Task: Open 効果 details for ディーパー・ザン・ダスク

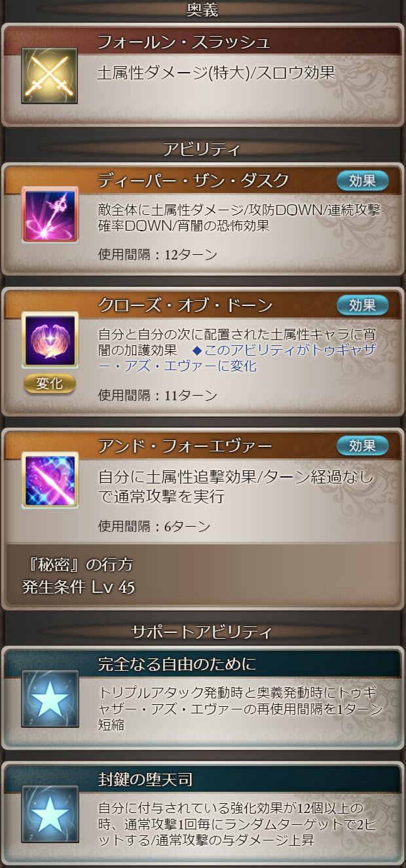Action: coord(363,180)
